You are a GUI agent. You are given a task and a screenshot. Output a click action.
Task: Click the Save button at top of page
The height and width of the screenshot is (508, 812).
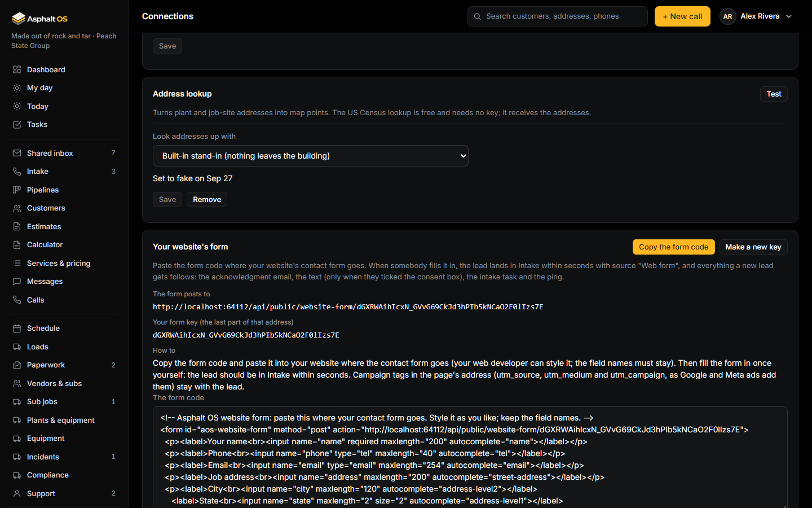coord(167,46)
